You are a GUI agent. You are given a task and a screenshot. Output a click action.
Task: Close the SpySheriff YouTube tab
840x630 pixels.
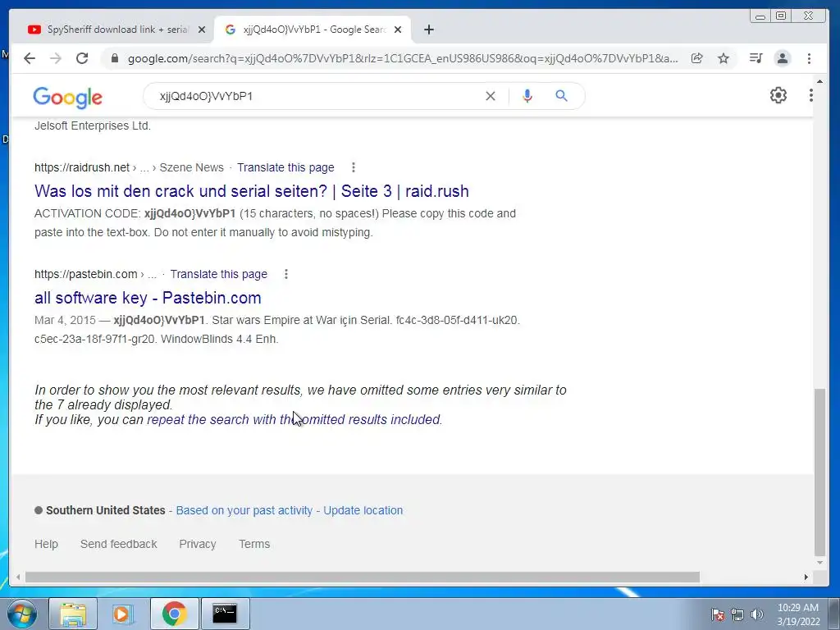[202, 30]
